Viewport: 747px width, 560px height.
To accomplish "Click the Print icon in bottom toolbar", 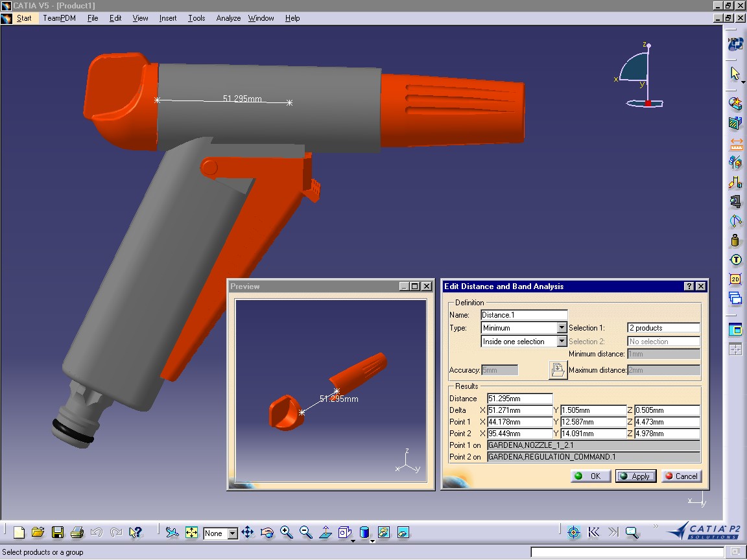I will pyautogui.click(x=77, y=533).
